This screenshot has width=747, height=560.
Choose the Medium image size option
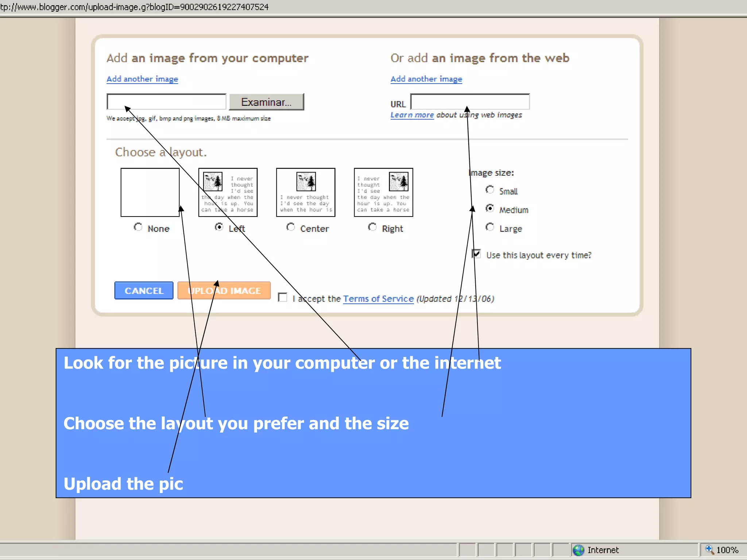(490, 209)
